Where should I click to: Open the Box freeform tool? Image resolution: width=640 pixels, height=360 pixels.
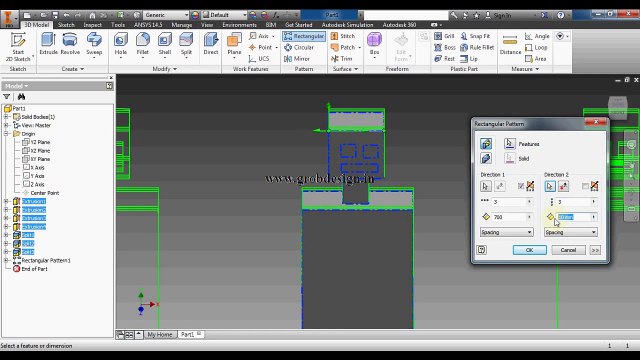[x=374, y=44]
